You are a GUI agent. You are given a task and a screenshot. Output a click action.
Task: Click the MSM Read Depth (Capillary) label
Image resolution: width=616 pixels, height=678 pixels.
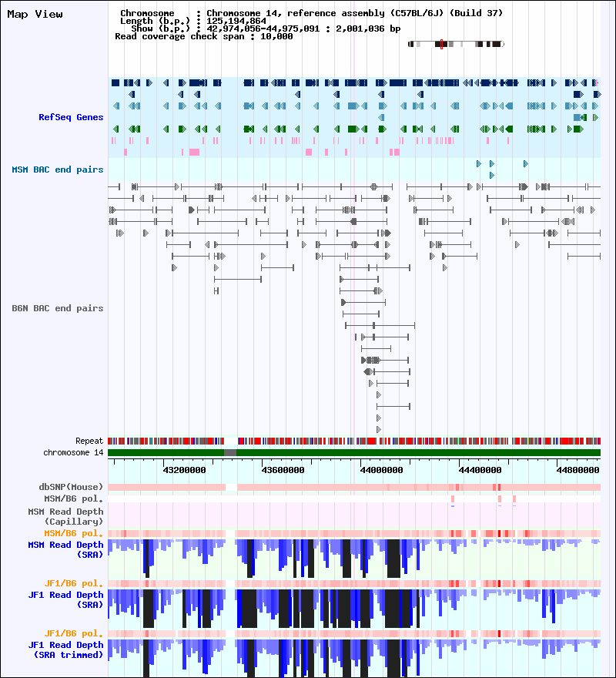pyautogui.click(x=65, y=516)
